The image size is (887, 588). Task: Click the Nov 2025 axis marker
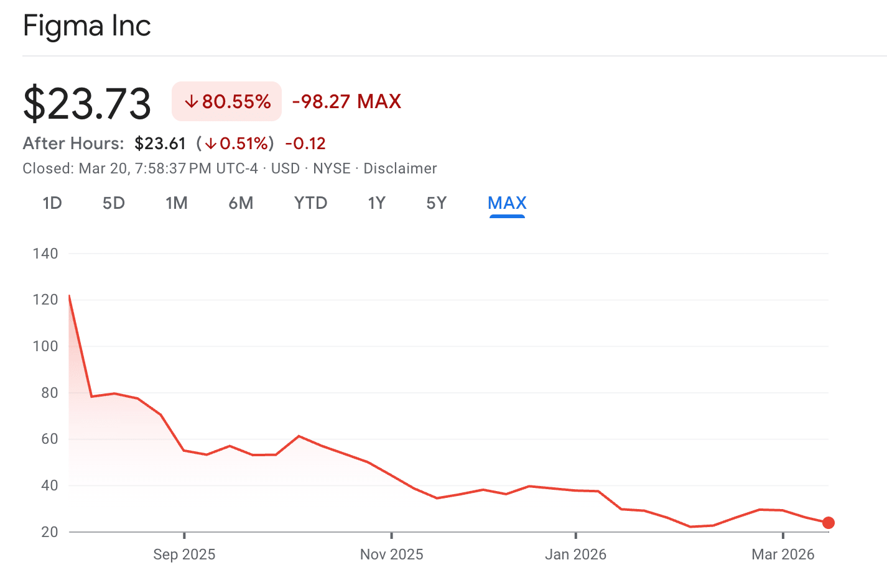tap(391, 554)
